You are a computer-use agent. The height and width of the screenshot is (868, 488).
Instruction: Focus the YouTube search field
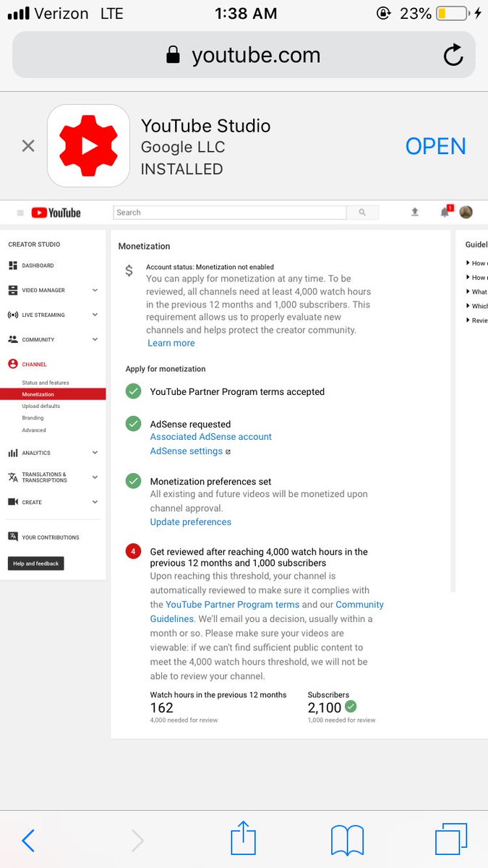(x=230, y=213)
